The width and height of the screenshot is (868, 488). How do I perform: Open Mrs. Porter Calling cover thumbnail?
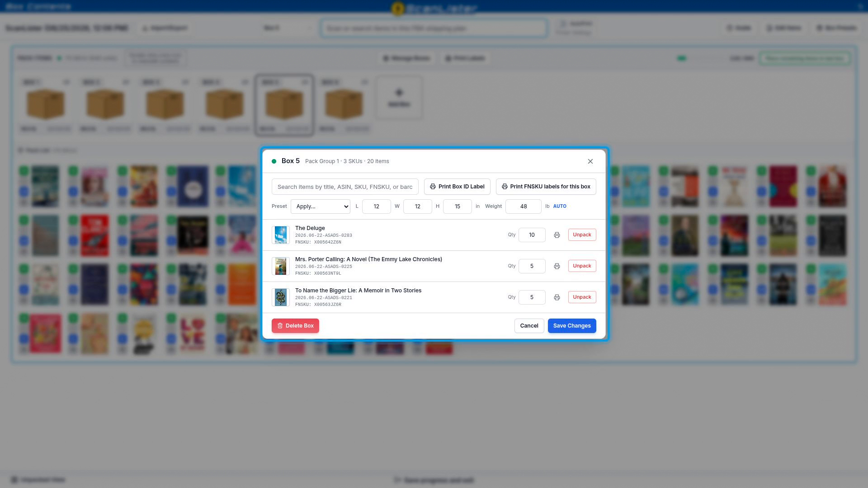pyautogui.click(x=281, y=266)
